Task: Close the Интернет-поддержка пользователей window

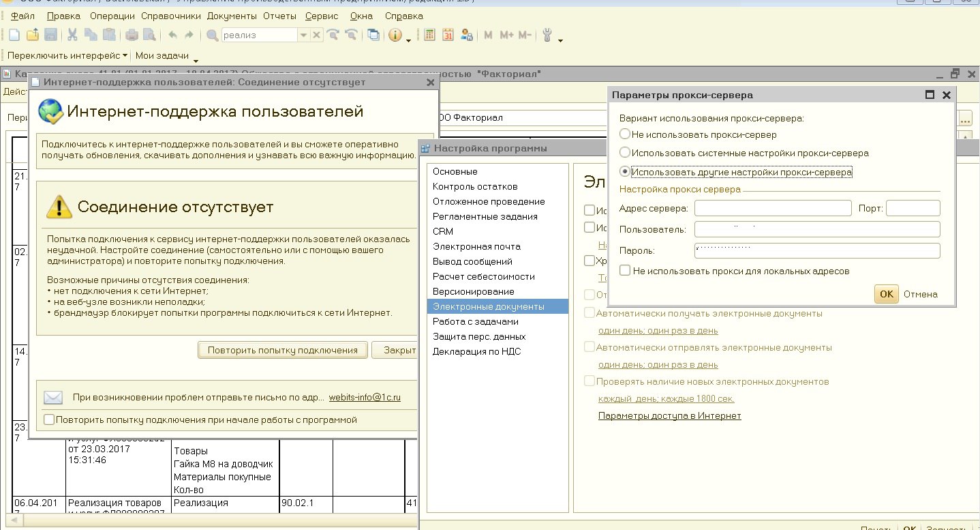Action: [x=430, y=83]
